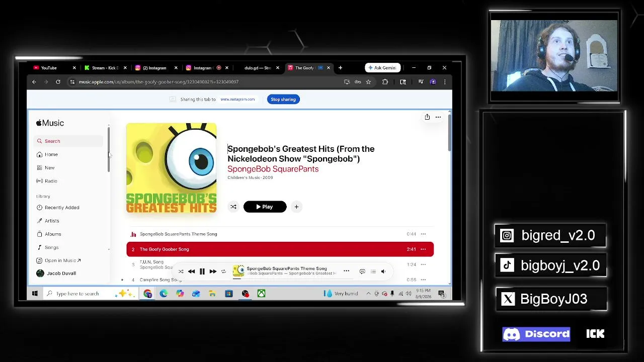Show lyrics from the mini player
Screen dimensions: 644x362
tap(362, 271)
